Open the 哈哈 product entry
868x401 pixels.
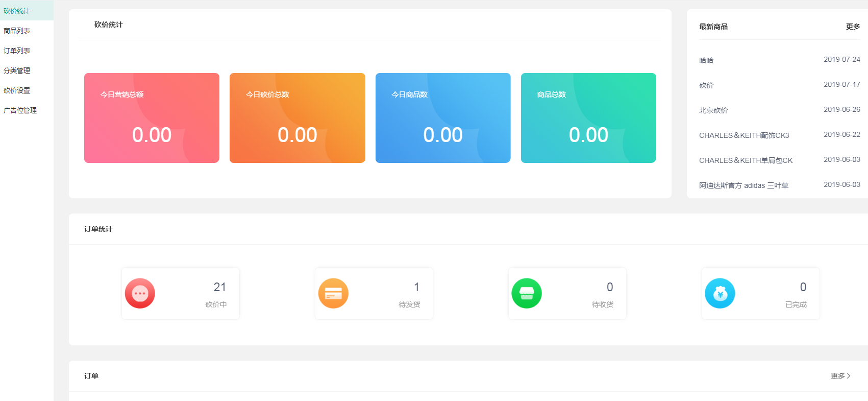[706, 60]
